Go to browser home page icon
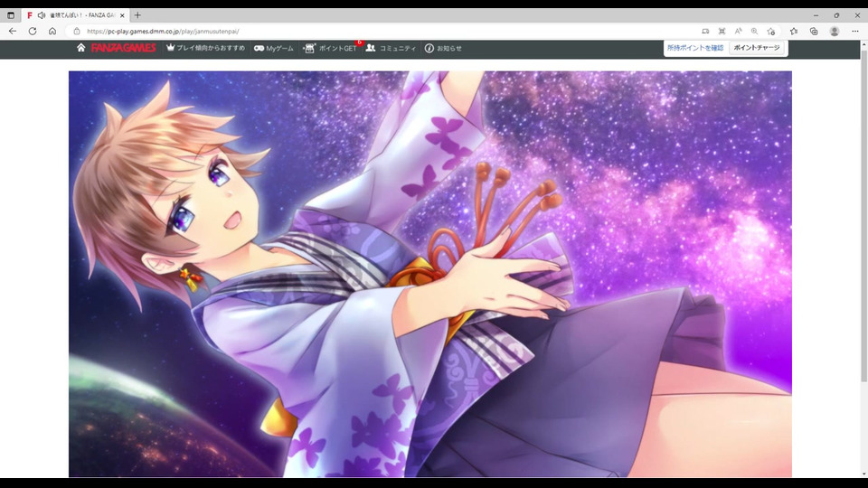Screen dimensions: 868x488 tap(52, 32)
